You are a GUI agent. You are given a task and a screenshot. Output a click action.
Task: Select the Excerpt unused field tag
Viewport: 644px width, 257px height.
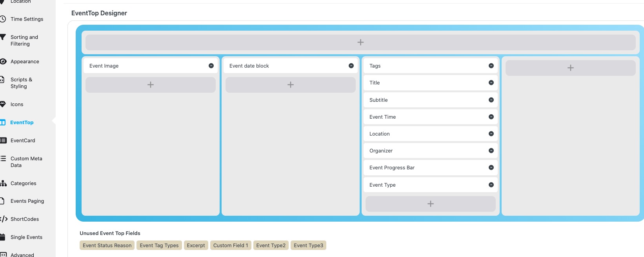[196, 246]
